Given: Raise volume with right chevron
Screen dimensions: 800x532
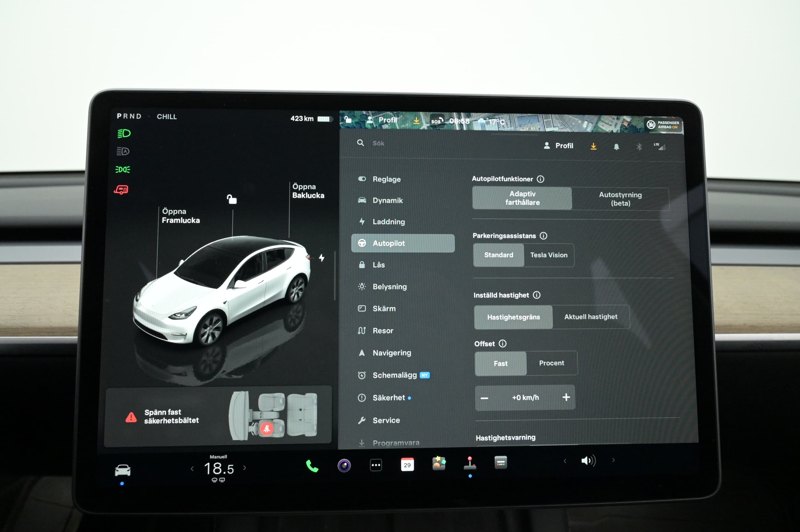Looking at the screenshot, I should click(613, 460).
